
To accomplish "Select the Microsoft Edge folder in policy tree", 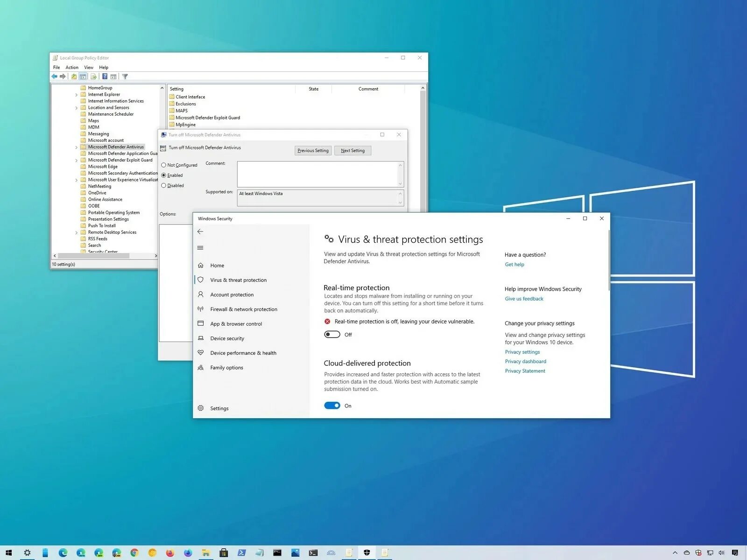I will coord(103,167).
